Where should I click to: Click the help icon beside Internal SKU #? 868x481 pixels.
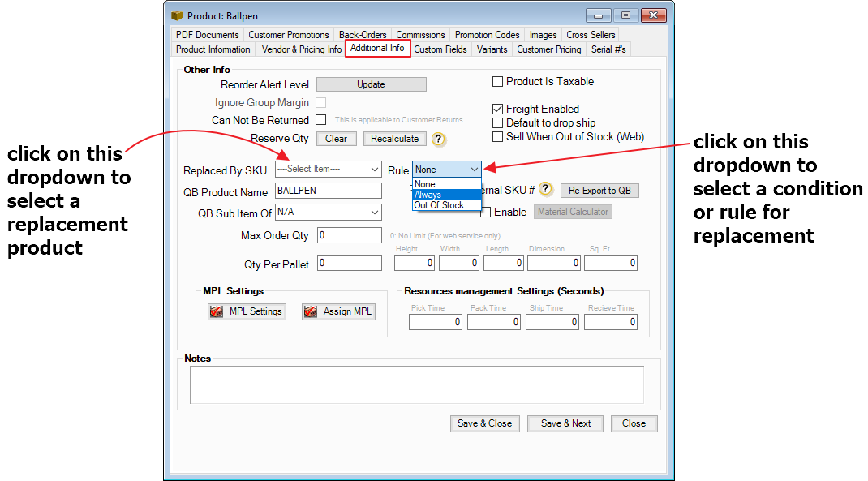point(546,190)
